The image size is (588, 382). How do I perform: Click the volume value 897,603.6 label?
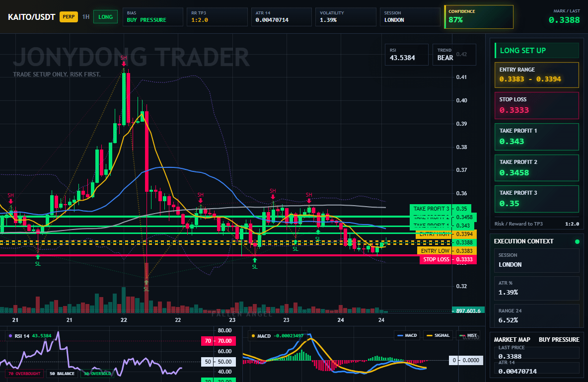pyautogui.click(x=468, y=310)
